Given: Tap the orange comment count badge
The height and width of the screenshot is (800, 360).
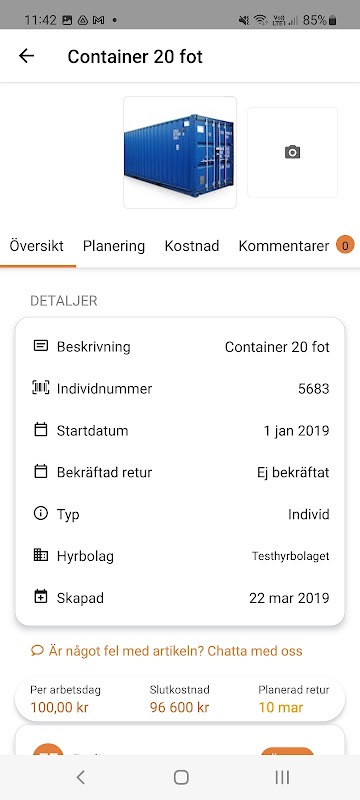Looking at the screenshot, I should (345, 245).
